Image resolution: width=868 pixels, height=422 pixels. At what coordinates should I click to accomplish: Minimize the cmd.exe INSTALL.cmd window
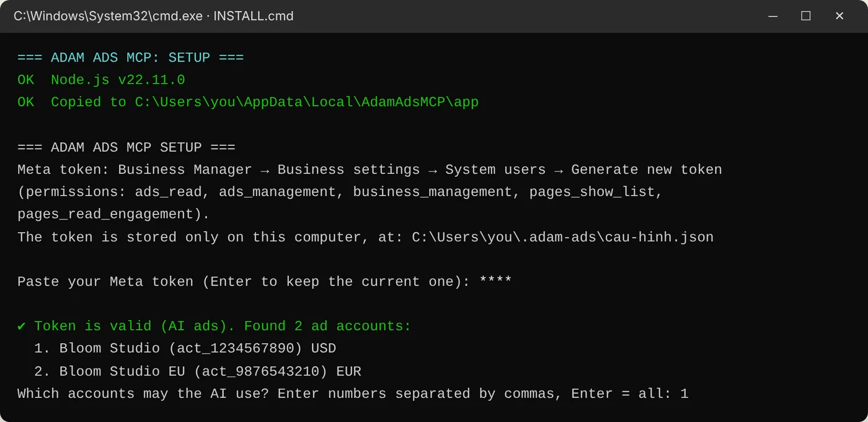pos(773,16)
